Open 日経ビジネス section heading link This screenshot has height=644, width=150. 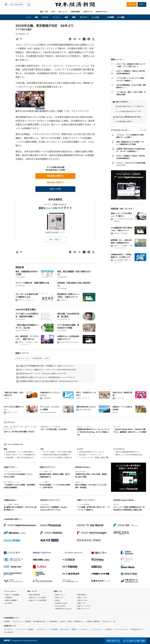pyautogui.click(x=11, y=467)
